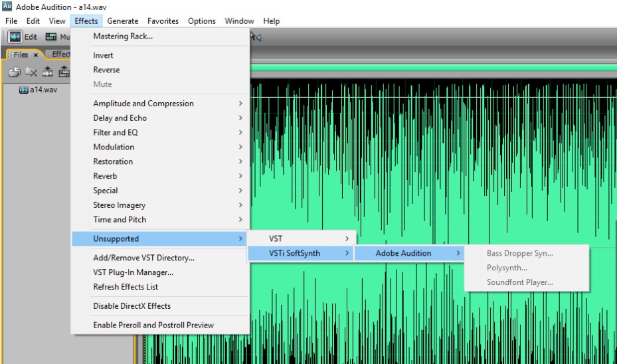The width and height of the screenshot is (617, 364).
Task: Expand Delay and Echo submenu
Action: (160, 118)
